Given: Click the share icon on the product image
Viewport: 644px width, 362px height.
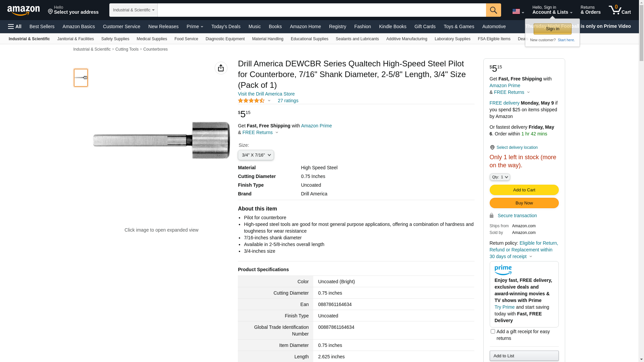Looking at the screenshot, I should point(221,68).
